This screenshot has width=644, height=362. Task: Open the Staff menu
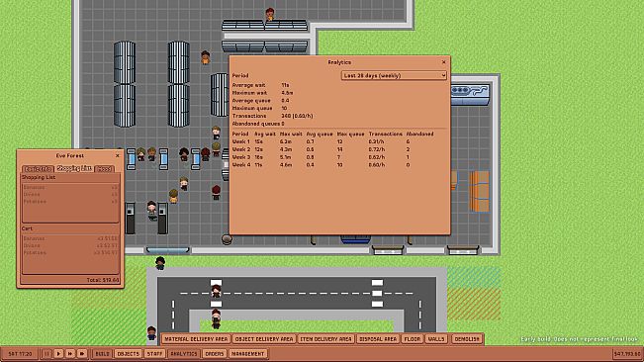pyautogui.click(x=155, y=353)
